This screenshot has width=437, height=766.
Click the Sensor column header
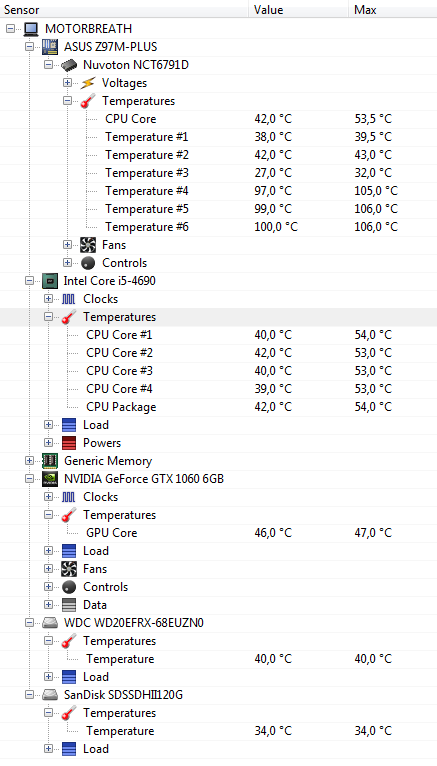pyautogui.click(x=124, y=10)
